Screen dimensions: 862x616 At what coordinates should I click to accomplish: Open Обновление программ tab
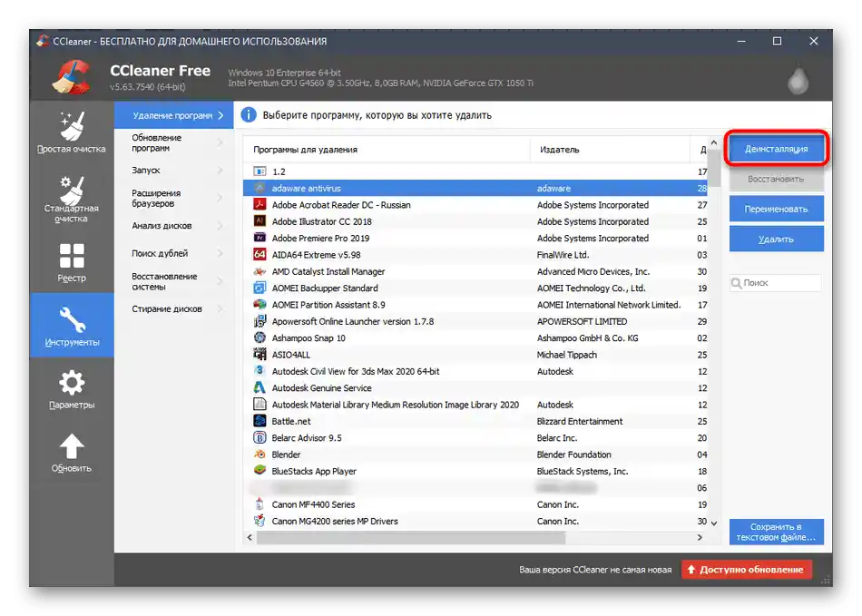tap(173, 142)
